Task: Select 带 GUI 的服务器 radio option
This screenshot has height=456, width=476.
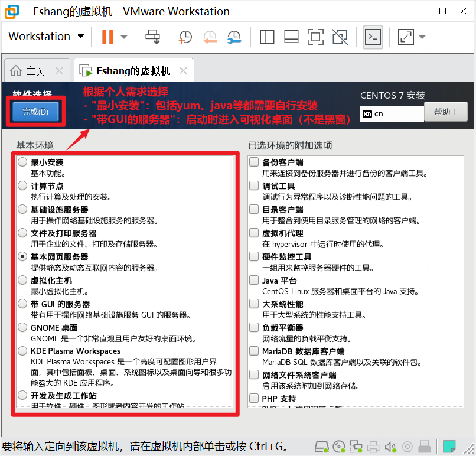Action: [x=22, y=304]
